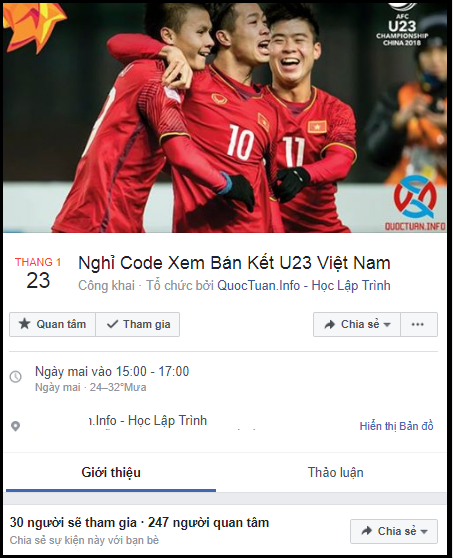The width and height of the screenshot is (453, 558).
Task: Open the three-dots more options menu
Action: click(x=417, y=324)
